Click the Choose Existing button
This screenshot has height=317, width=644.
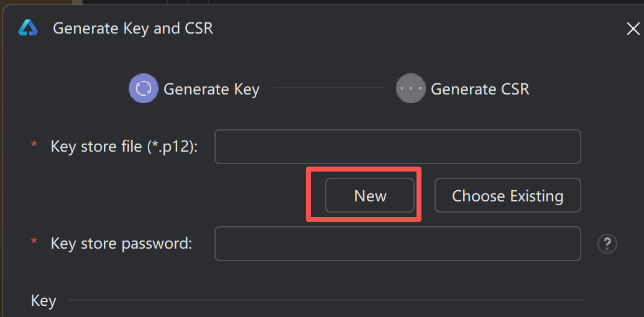[507, 196]
